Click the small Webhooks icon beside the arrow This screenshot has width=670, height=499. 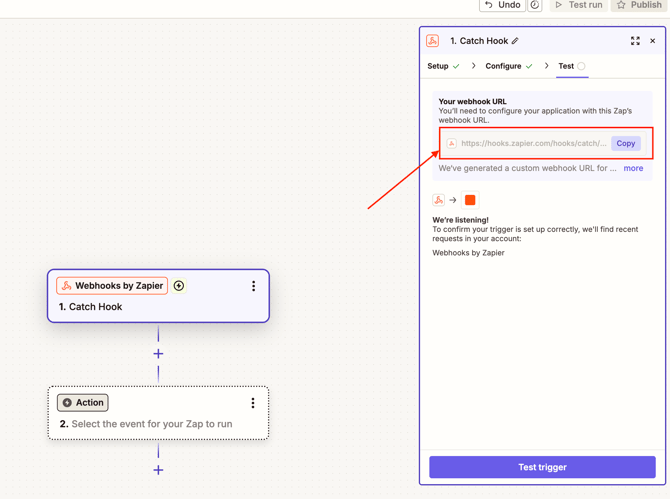tap(438, 200)
